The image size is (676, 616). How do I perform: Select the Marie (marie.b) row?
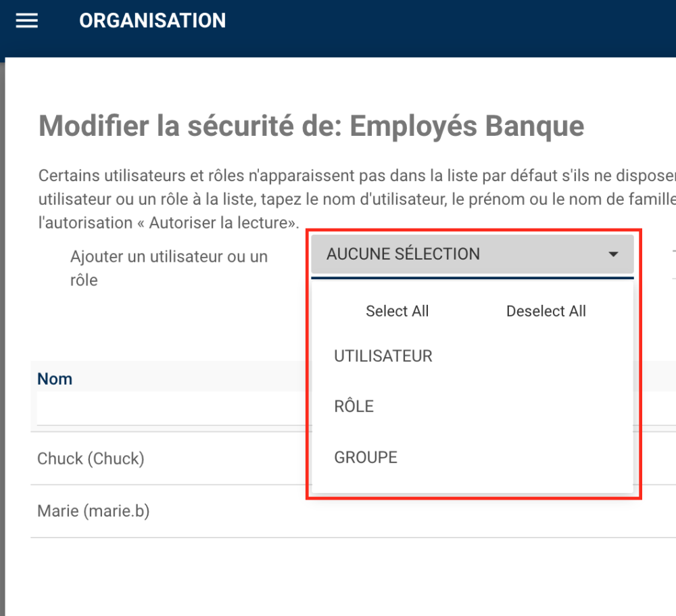[93, 511]
